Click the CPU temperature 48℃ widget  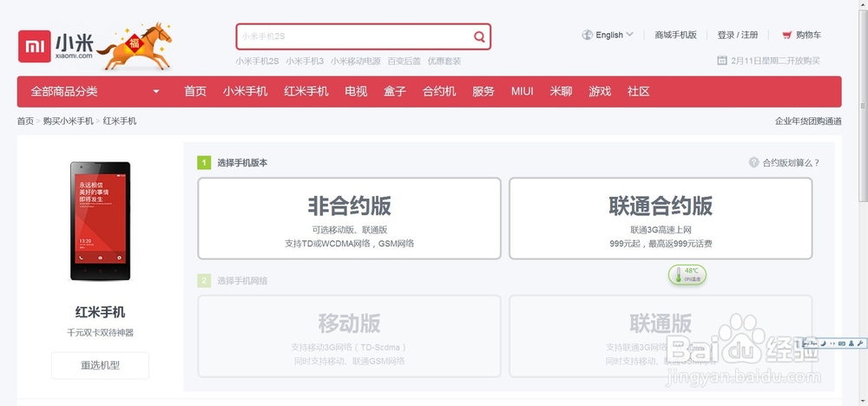(x=687, y=274)
